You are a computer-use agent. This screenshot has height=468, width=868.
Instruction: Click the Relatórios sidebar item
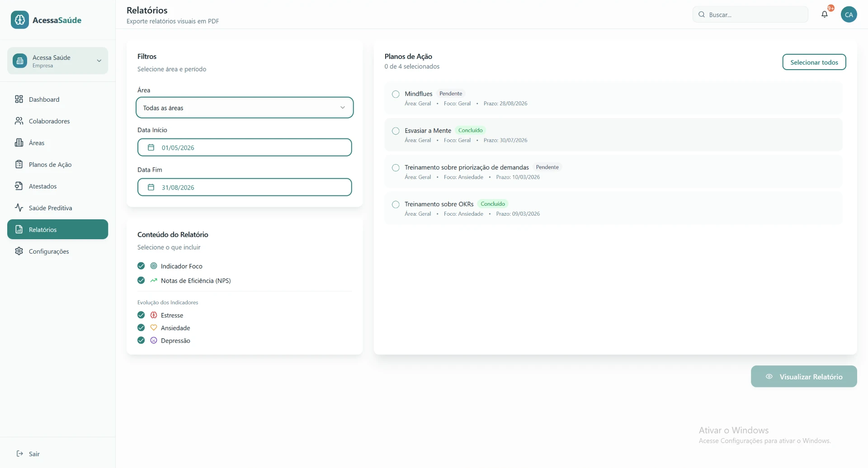coord(57,229)
